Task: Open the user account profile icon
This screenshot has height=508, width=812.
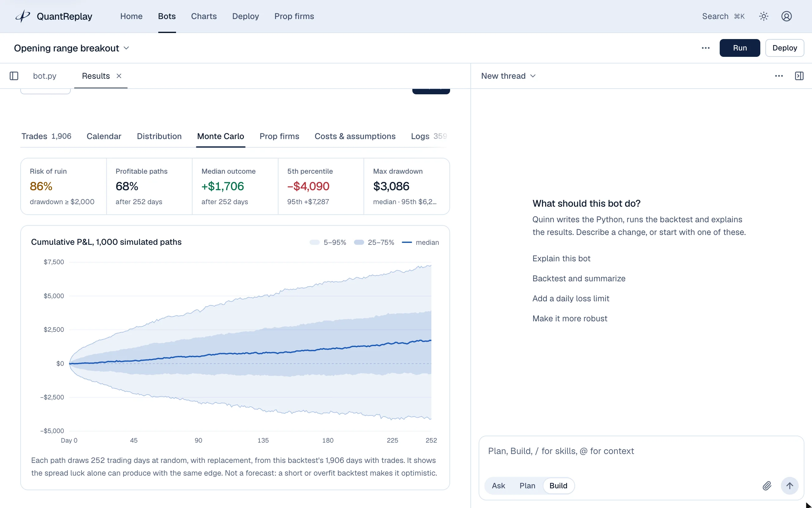Action: point(787,16)
